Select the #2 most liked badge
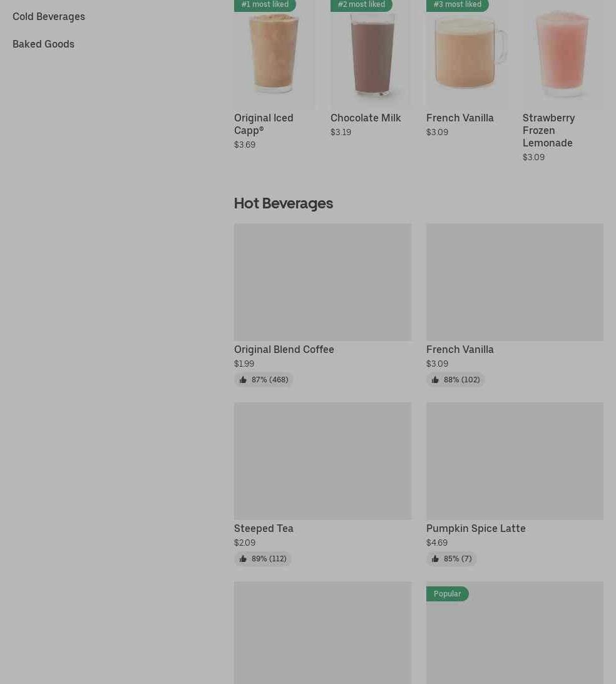Screen dimensions: 616x684 pyautogui.click(x=361, y=5)
